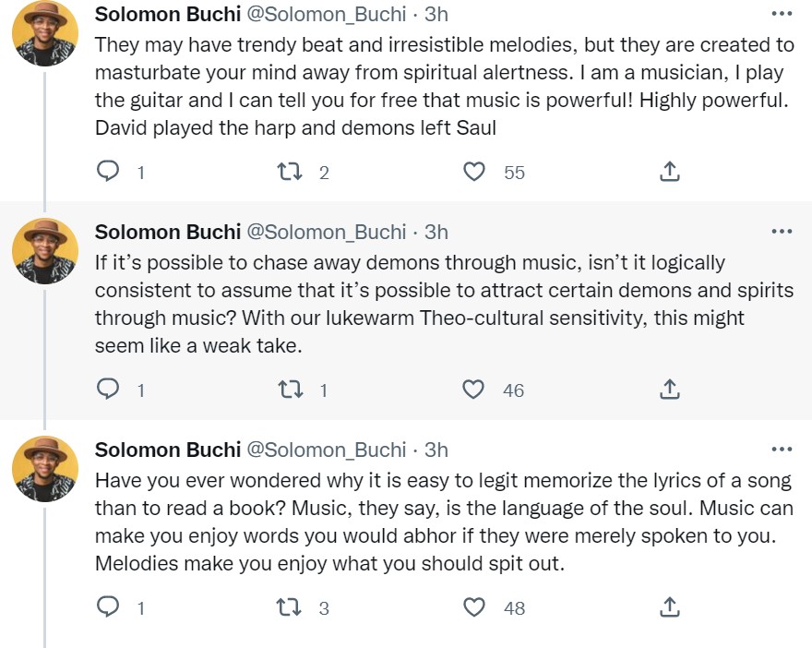Open more options on the first tweet
This screenshot has width=812, height=648.
781,14
